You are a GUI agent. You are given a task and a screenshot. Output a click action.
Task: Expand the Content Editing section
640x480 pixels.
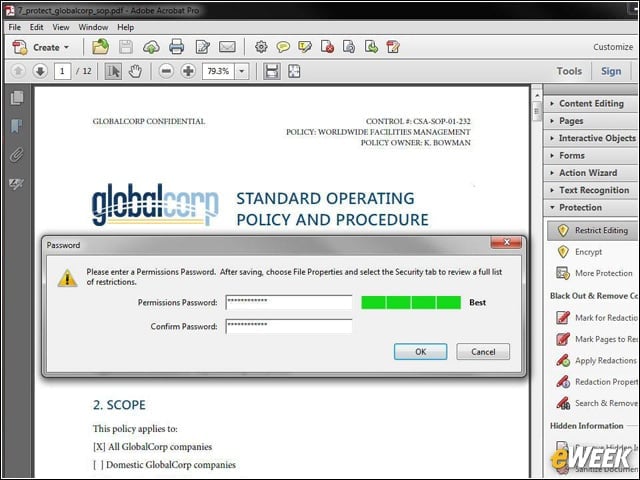591,104
